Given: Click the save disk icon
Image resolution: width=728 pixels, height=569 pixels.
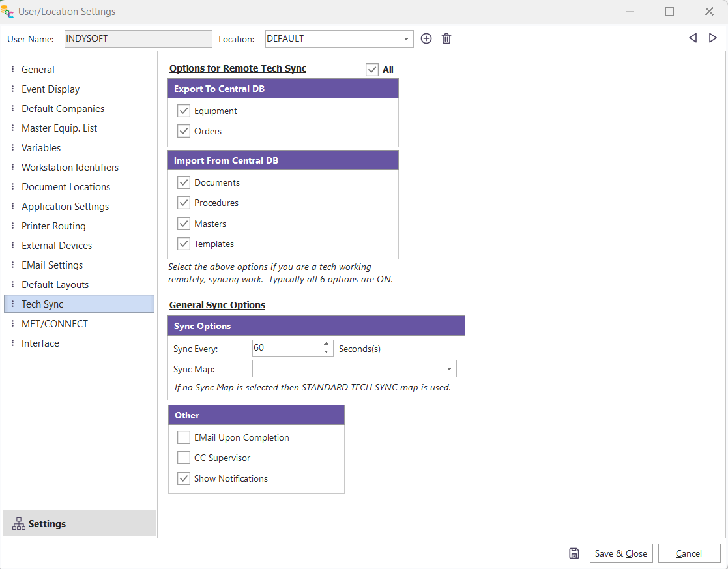Looking at the screenshot, I should (x=574, y=553).
